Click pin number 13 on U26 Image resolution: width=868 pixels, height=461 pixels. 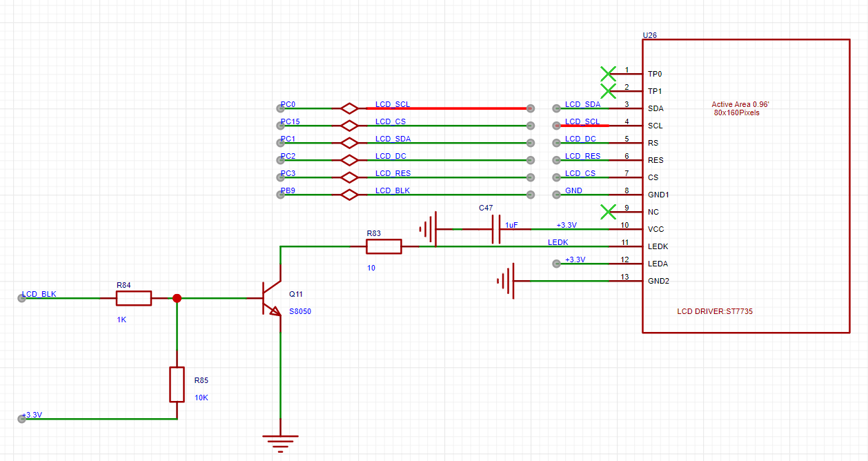[x=625, y=277]
